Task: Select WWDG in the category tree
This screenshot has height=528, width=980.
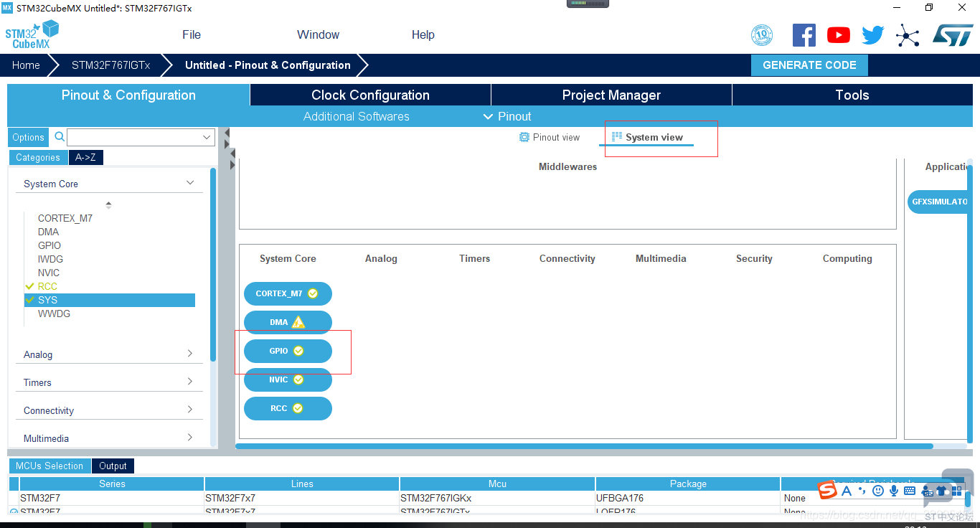Action: (x=54, y=313)
